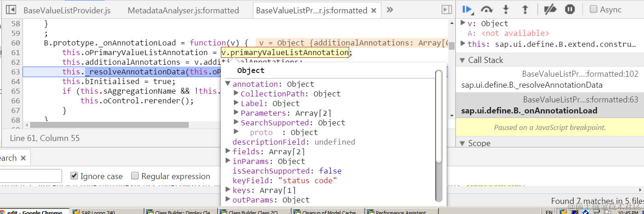
Task: Open the Cleanup of Model Cache taskbar button
Action: pyautogui.click(x=328, y=212)
